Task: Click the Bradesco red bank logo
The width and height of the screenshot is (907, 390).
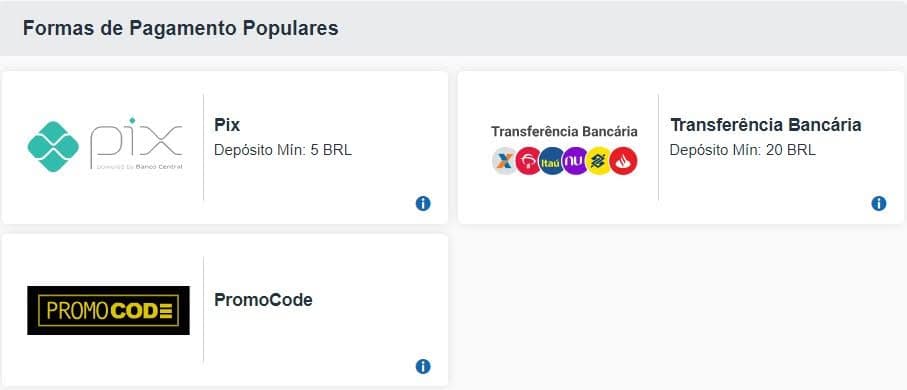Action: click(528, 161)
